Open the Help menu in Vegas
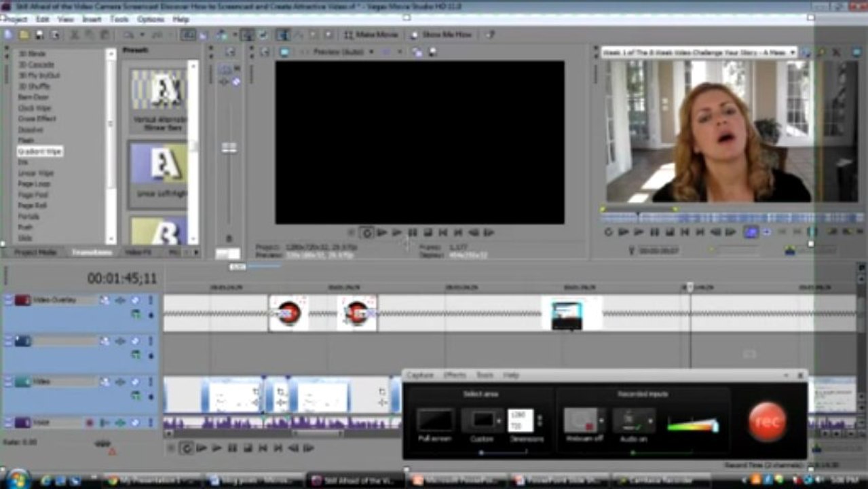 181,19
